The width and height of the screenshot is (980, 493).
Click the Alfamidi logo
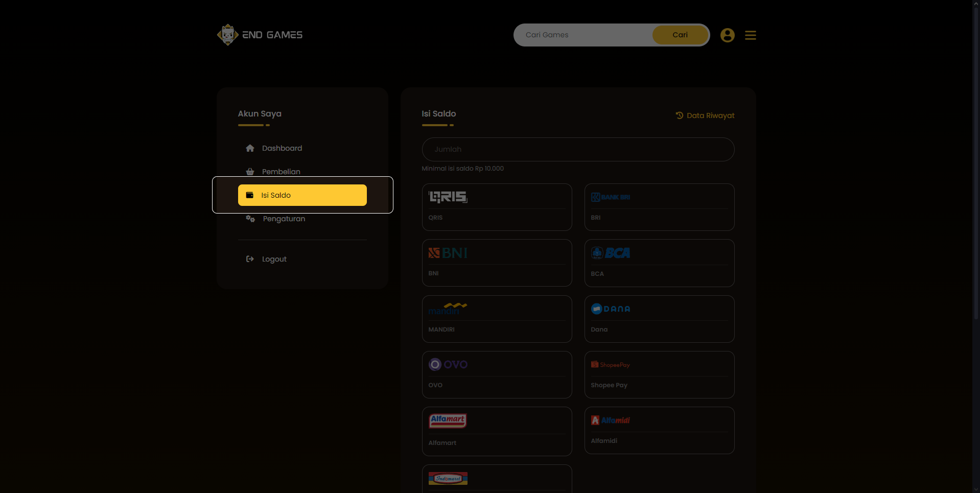611,420
